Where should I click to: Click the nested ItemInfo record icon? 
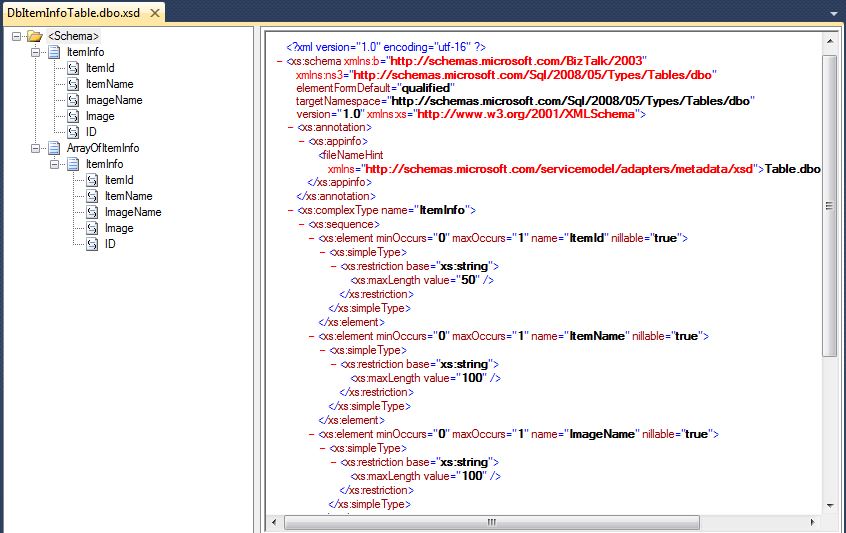click(73, 164)
